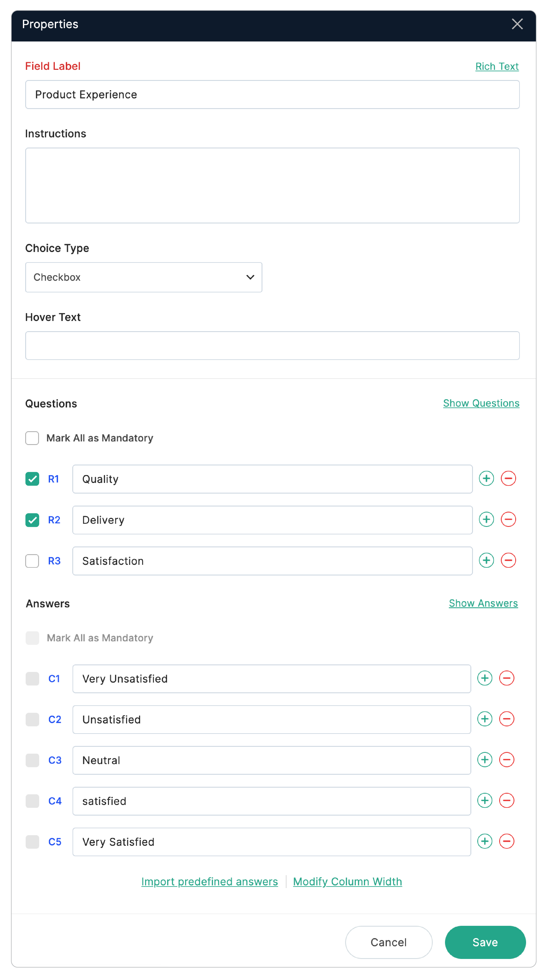Screen dimensions: 549x980
Task: Open Import predefined answers
Action: coord(210,881)
